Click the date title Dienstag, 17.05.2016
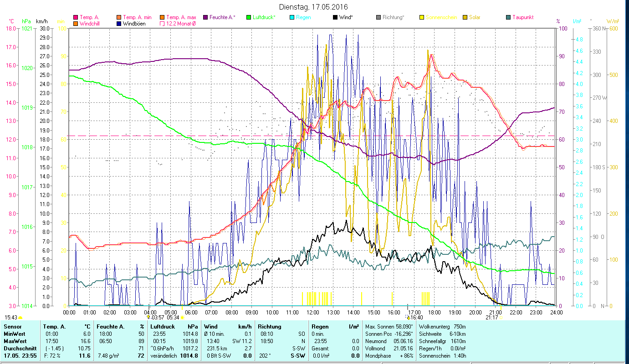The image size is (629, 364). [x=313, y=7]
